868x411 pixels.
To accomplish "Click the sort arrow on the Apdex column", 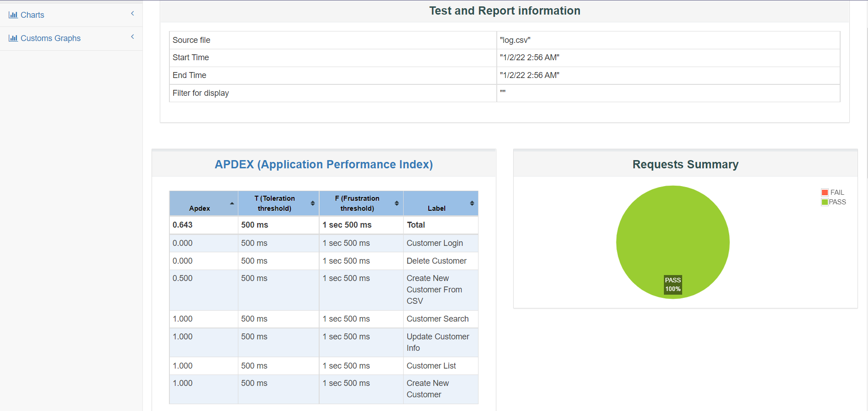I will click(x=231, y=203).
